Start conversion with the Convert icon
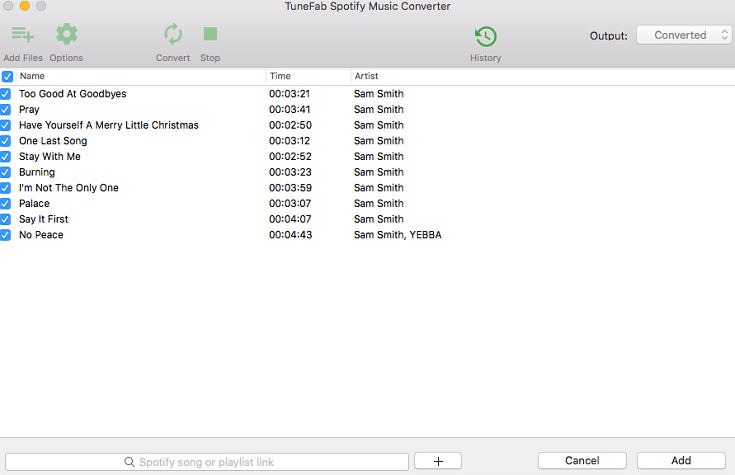Viewport: 735px width, 475px height. (173, 36)
